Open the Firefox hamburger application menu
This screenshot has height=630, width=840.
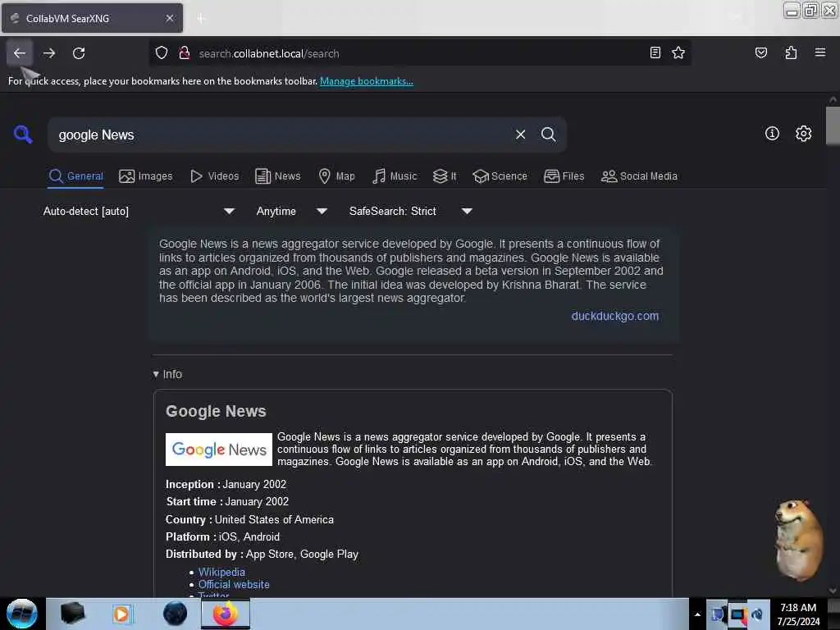(x=819, y=53)
